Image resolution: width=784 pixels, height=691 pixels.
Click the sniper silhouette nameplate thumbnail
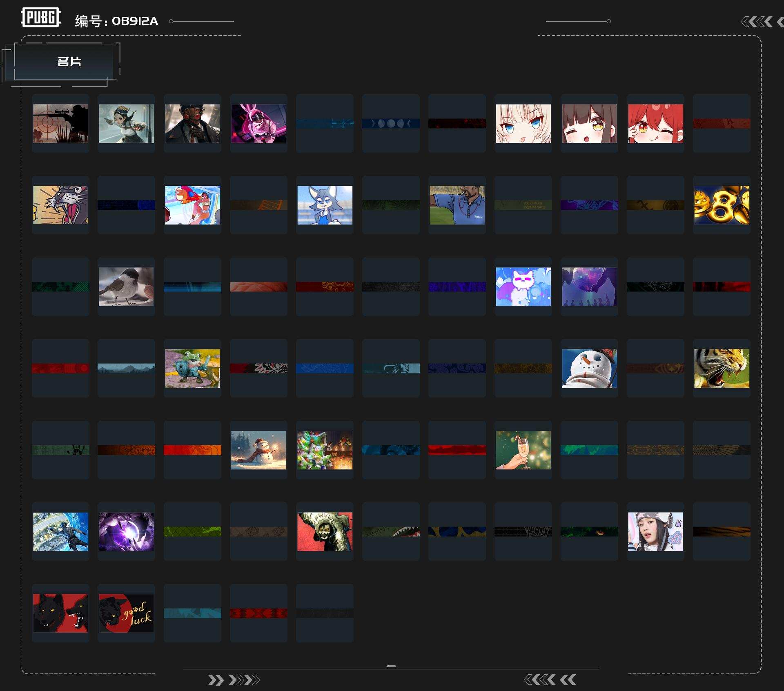60,123
